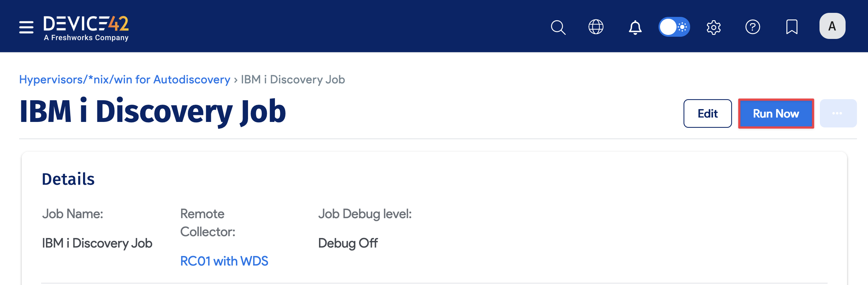
Task: Edit the IBM i Discovery Job
Action: (x=707, y=113)
